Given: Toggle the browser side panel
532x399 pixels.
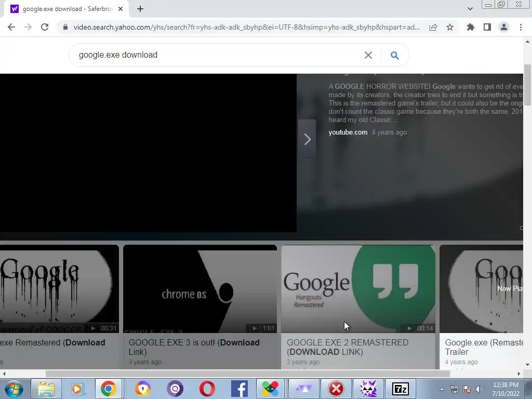Looking at the screenshot, I should [487, 27].
